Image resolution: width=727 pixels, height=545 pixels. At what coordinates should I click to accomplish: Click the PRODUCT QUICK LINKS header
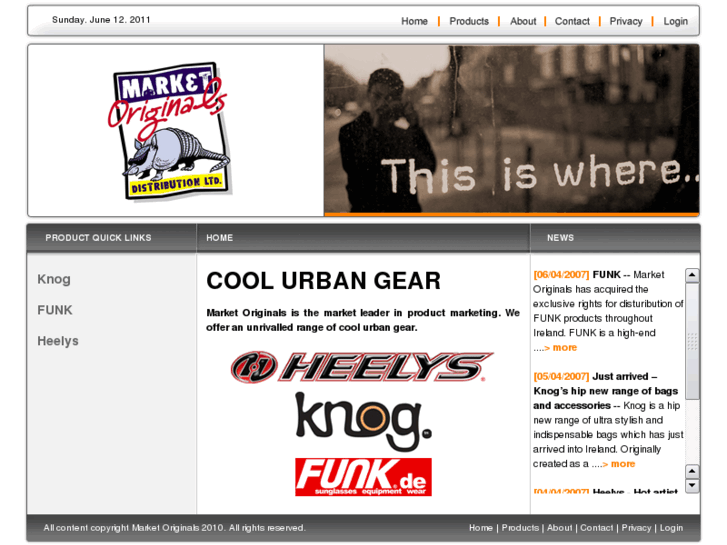(x=98, y=238)
